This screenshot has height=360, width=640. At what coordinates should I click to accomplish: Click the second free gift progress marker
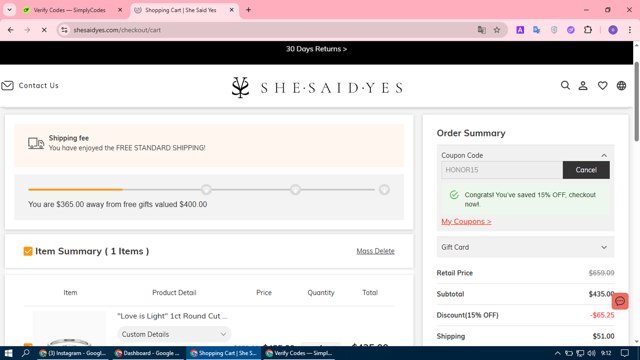coord(295,189)
